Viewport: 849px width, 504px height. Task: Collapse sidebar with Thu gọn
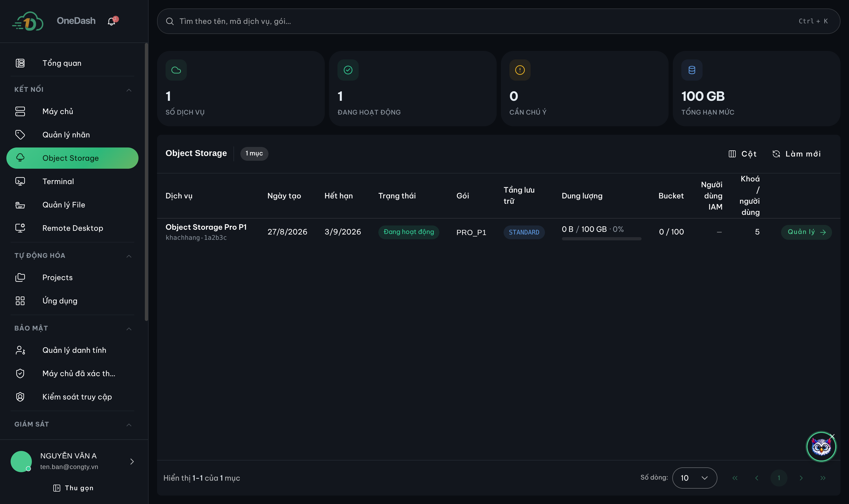coord(73,488)
